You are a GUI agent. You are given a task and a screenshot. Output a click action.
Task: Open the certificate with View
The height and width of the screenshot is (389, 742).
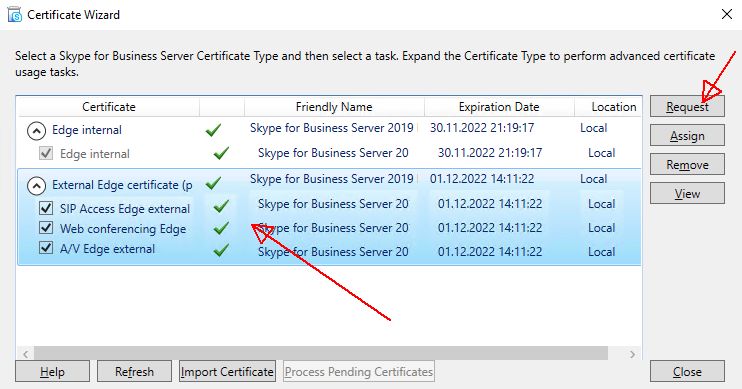point(687,194)
